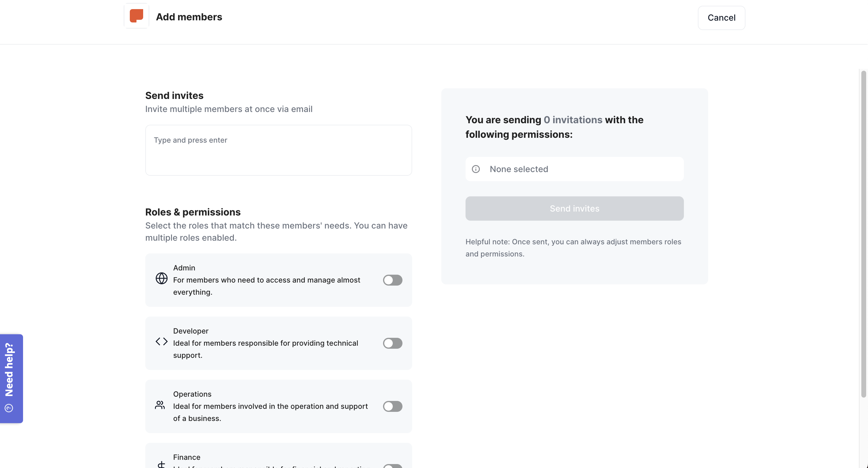Click the None selected permissions box
The height and width of the screenshot is (468, 868).
tap(574, 169)
